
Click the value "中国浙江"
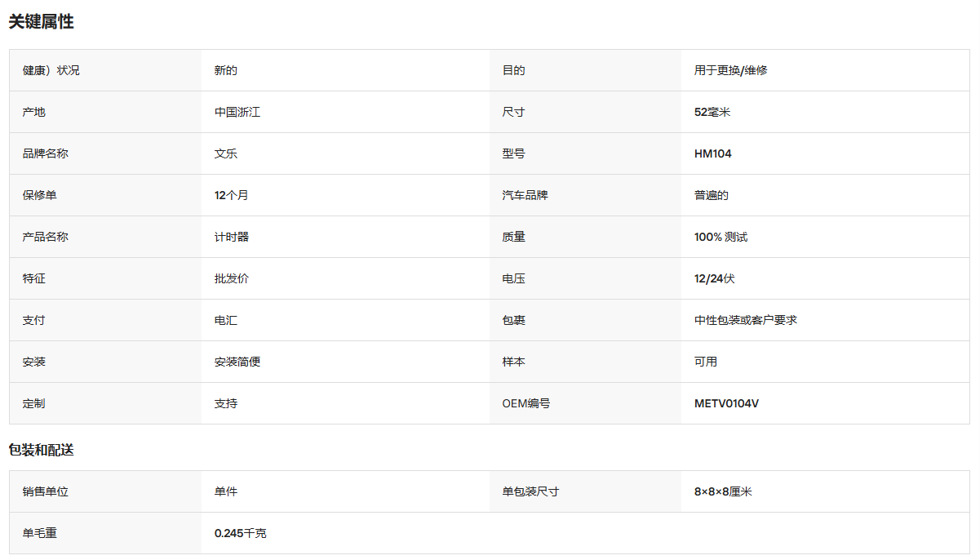(x=237, y=112)
